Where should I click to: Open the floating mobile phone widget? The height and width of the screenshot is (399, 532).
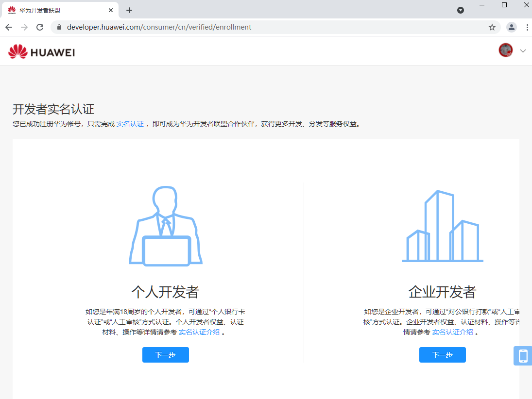click(523, 356)
